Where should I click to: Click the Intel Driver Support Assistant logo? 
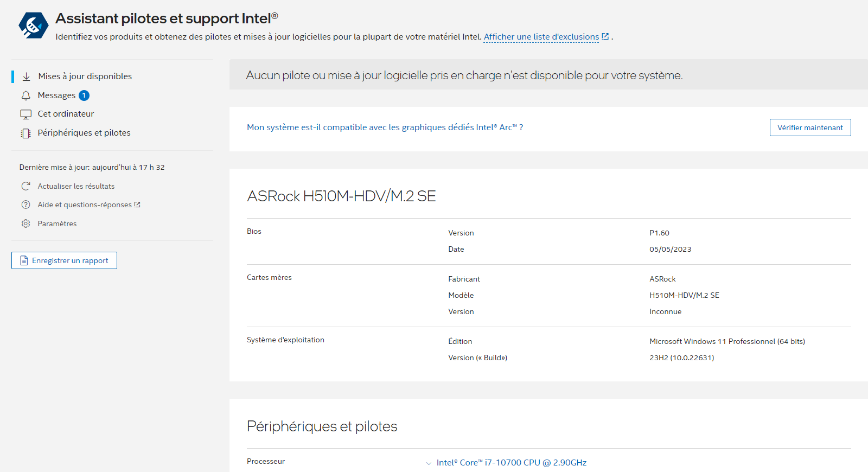coord(34,25)
